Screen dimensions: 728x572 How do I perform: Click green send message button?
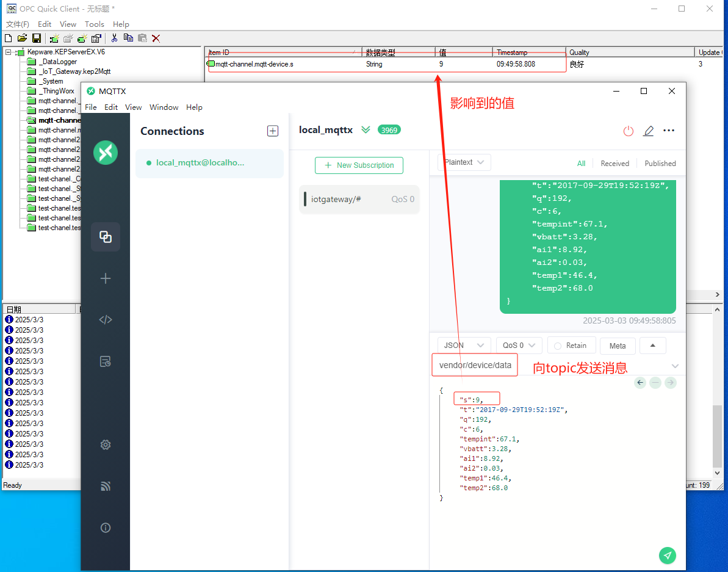667,555
